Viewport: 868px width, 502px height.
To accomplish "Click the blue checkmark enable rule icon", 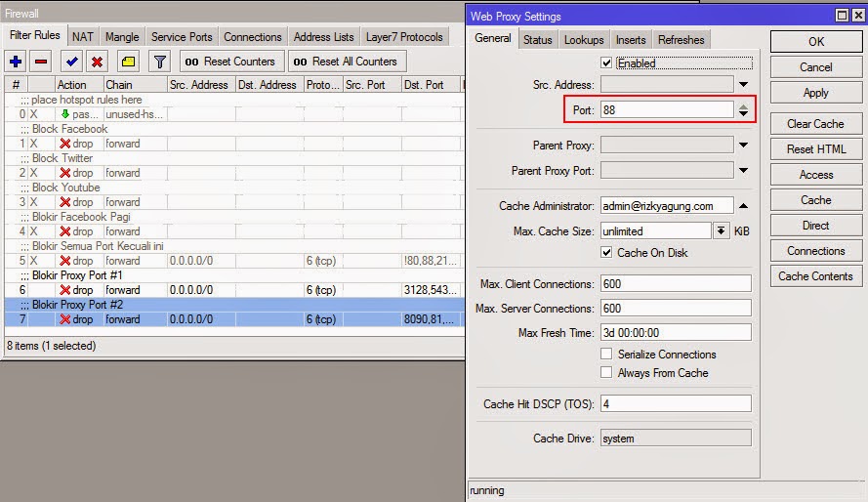I will point(72,62).
